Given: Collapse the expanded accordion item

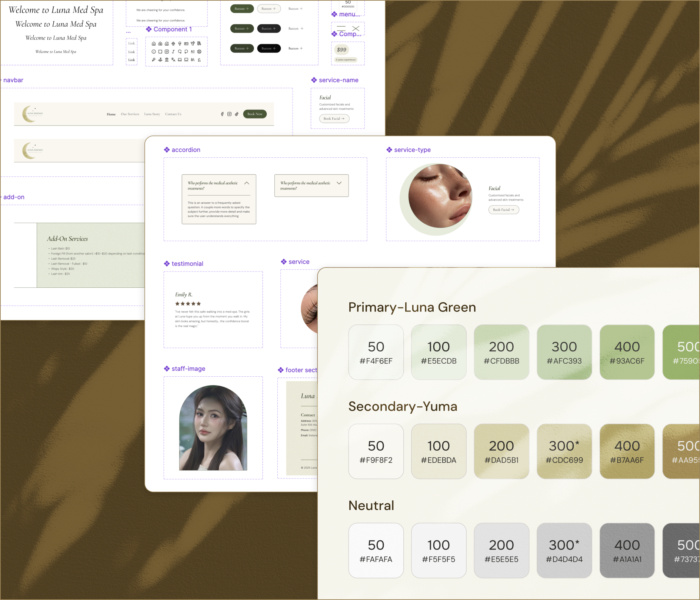Looking at the screenshot, I should tap(246, 183).
